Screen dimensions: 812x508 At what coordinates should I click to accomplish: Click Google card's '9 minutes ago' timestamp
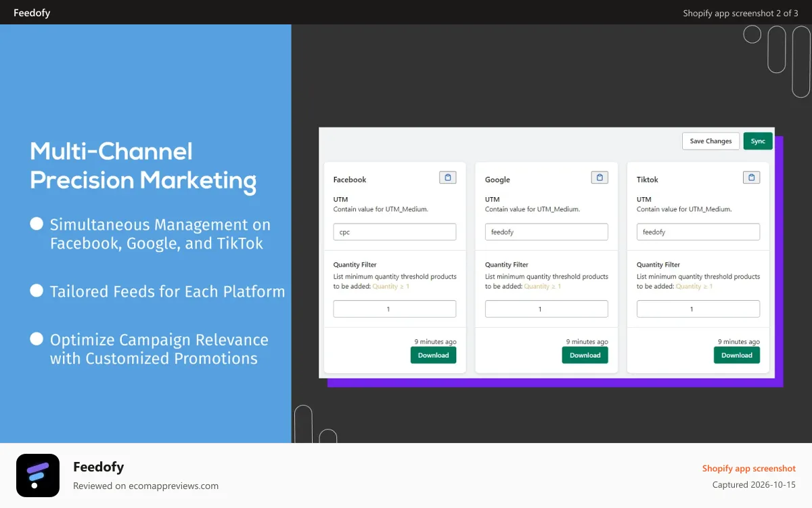(587, 341)
